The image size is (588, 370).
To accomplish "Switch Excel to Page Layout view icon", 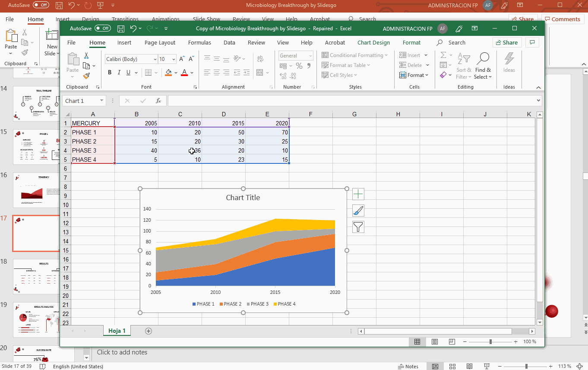I will [435, 341].
